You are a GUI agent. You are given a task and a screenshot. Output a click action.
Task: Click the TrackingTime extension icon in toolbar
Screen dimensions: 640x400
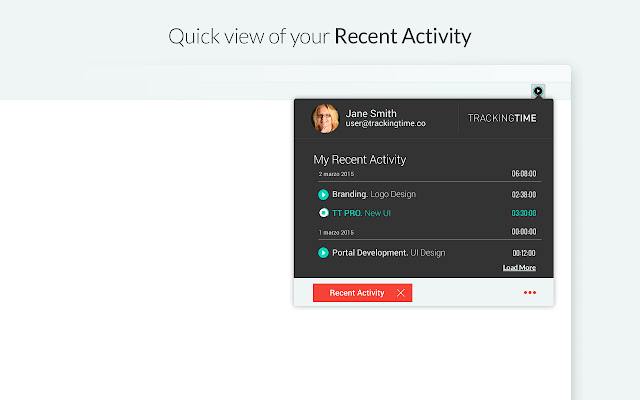tap(538, 91)
